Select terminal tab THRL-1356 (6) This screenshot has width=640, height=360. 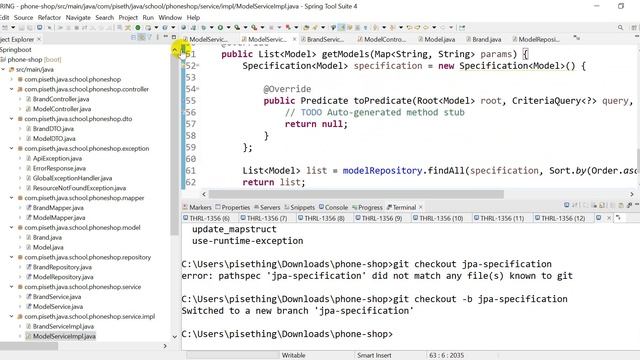point(207,218)
